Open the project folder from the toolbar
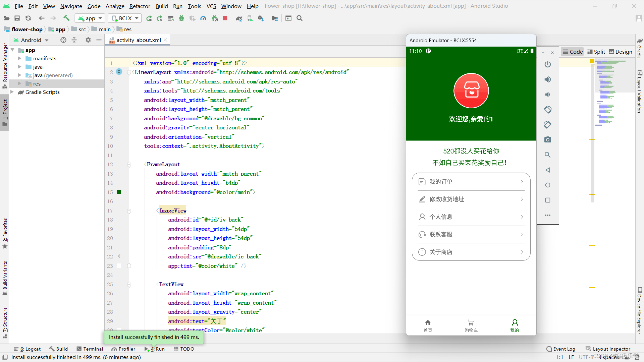Screen dimensions: 644x362 tap(6, 18)
